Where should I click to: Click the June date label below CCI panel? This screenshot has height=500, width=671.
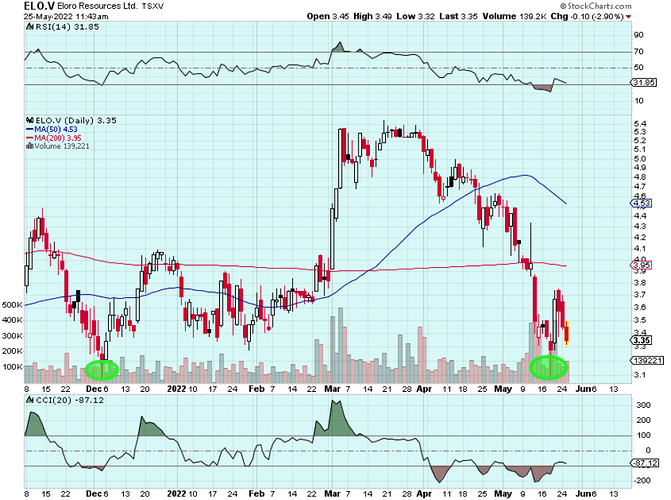pos(583,494)
